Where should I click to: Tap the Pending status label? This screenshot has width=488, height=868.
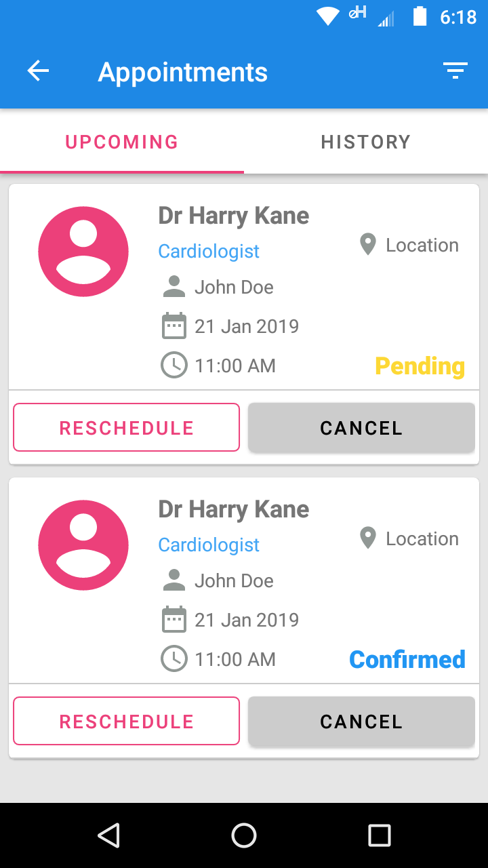[420, 366]
